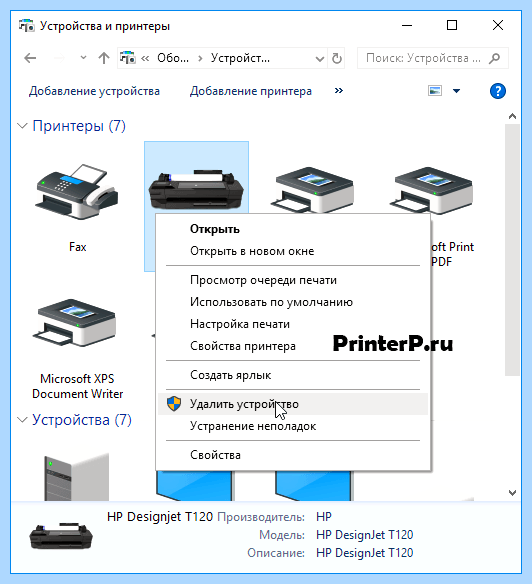
Task: Select the Microsoft Print to PDF printer icon
Action: tap(432, 191)
